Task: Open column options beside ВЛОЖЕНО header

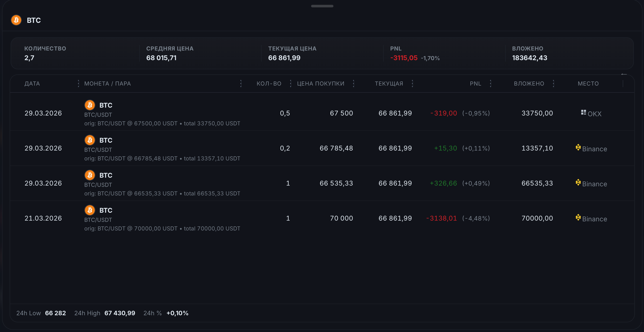Action: tap(553, 84)
